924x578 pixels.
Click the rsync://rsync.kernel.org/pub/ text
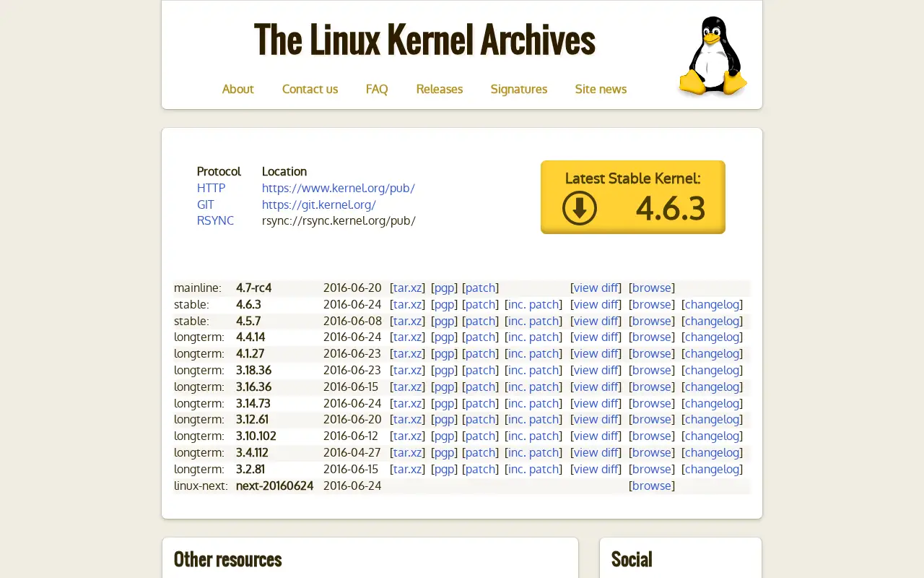(x=339, y=220)
